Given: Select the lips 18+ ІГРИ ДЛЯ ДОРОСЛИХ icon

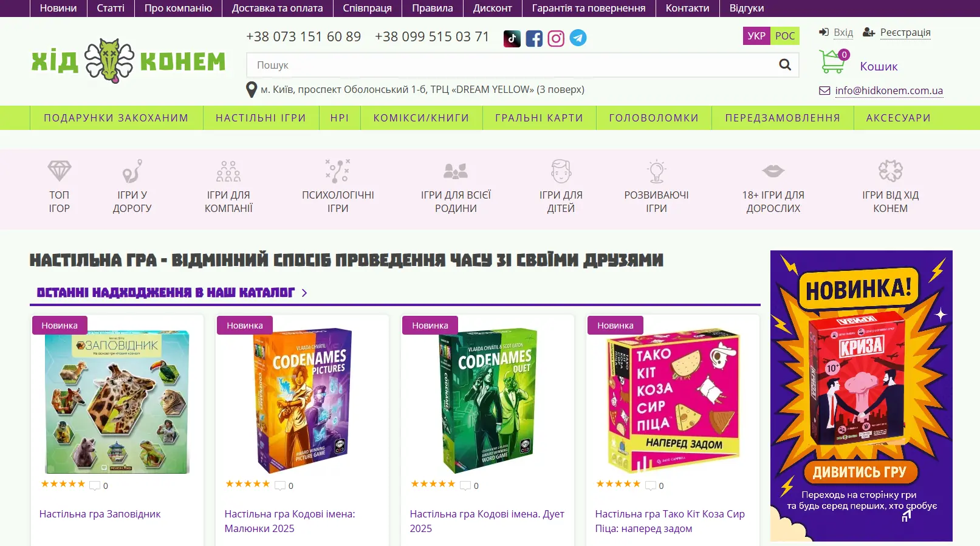Looking at the screenshot, I should click(773, 171).
